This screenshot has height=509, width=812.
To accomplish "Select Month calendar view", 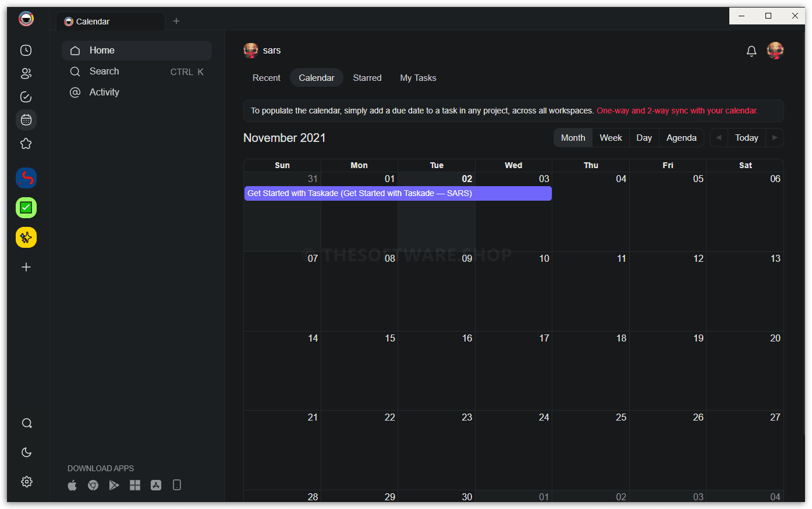I will tap(573, 138).
